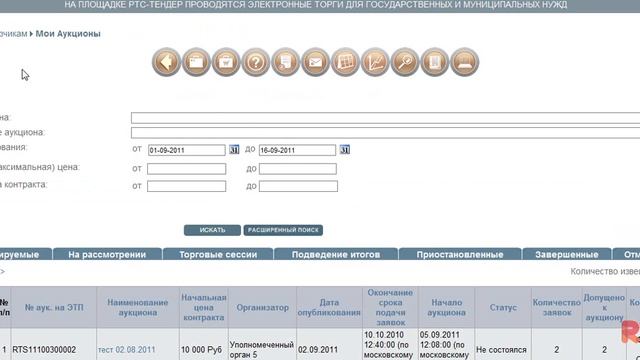Focus the price 'от' input field
Viewport: 640px width, 360px height.
click(187, 169)
